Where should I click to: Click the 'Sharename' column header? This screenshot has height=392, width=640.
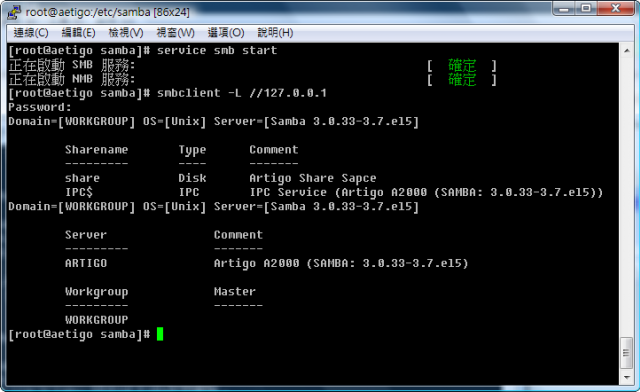coord(96,150)
